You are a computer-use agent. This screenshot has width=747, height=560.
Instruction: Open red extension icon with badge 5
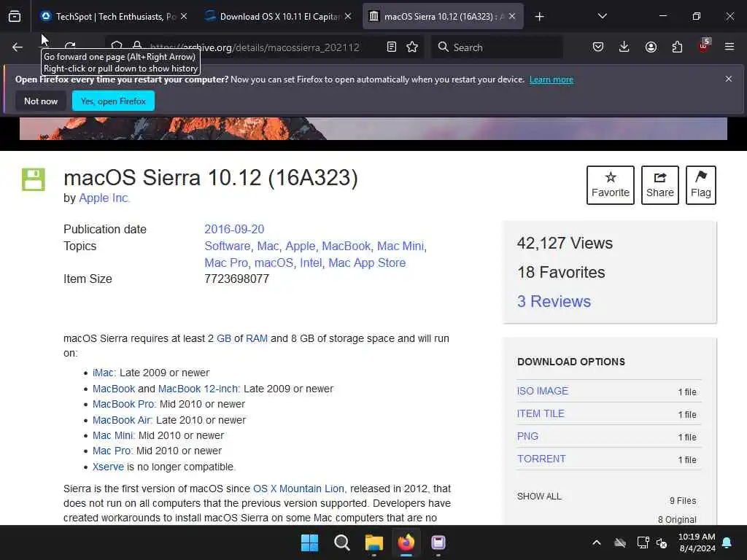(704, 46)
